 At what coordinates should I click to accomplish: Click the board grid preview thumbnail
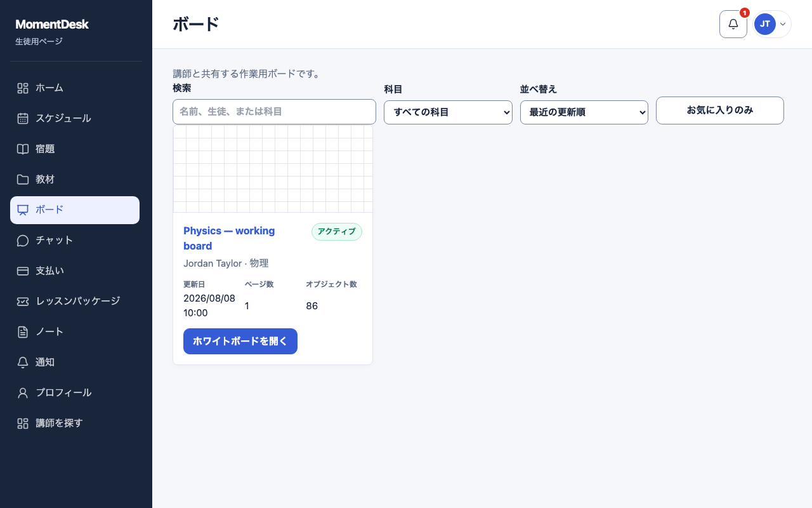pyautogui.click(x=273, y=169)
